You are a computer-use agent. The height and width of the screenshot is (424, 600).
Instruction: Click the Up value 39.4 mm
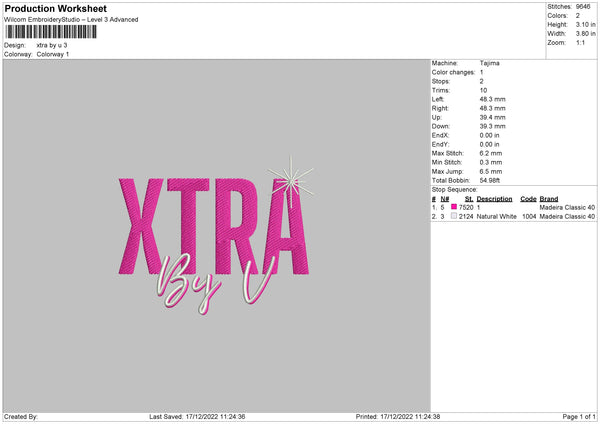click(492, 117)
